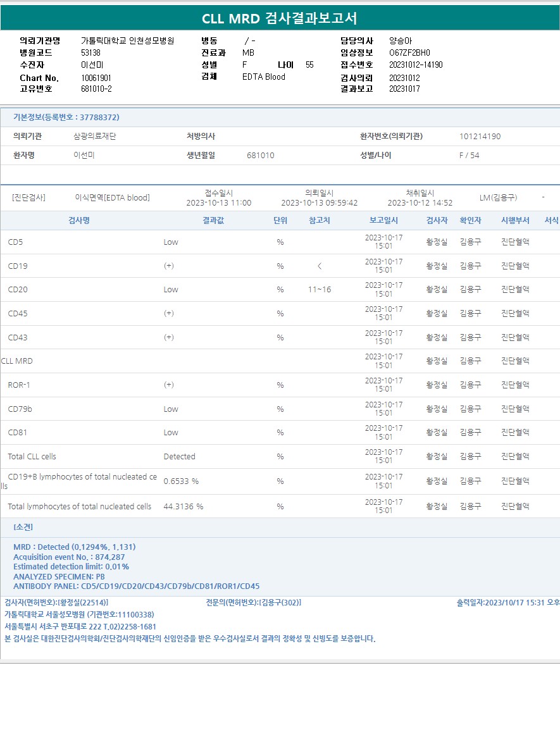The width and height of the screenshot is (560, 756).
Task: Select the [진단검사] category label
Action: (x=28, y=198)
